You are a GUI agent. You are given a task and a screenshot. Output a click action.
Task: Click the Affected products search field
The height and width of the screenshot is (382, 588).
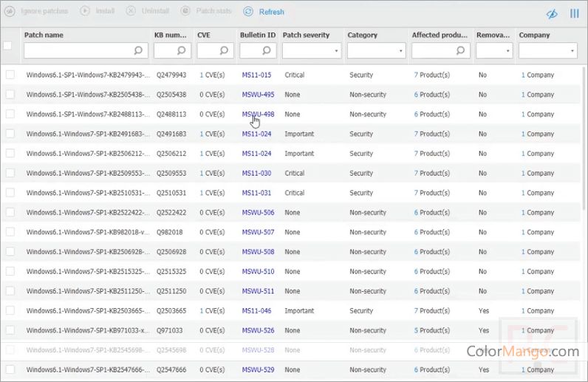[x=434, y=50]
